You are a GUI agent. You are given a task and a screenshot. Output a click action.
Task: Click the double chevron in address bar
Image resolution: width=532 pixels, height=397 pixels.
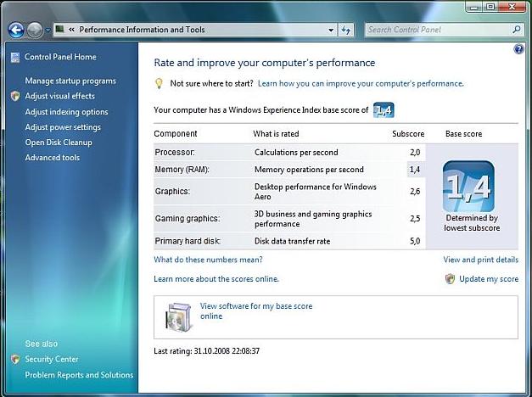(x=71, y=30)
